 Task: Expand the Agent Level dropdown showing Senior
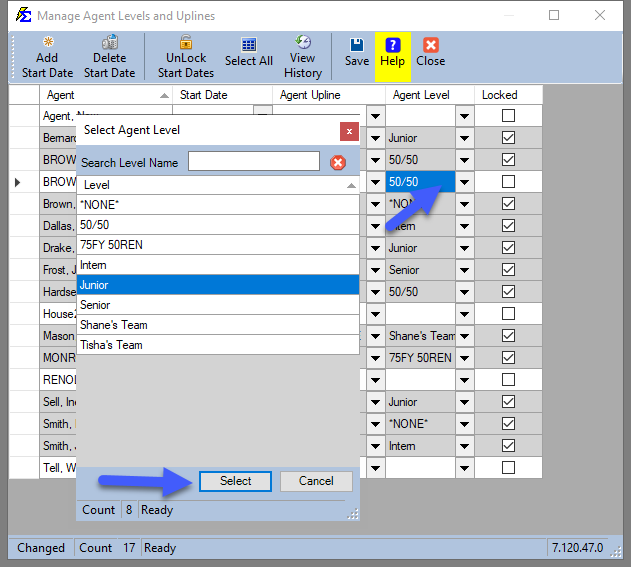[464, 270]
